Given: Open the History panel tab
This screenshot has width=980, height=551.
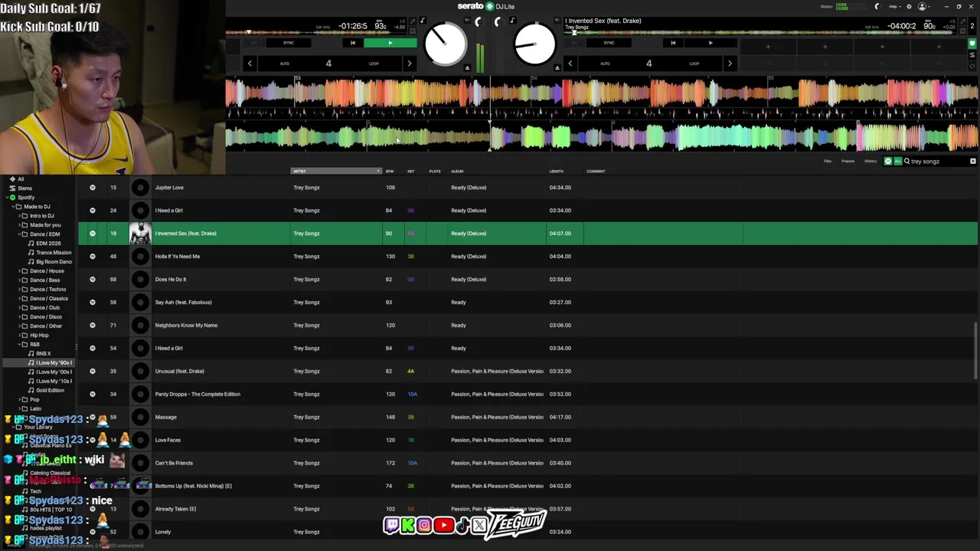Looking at the screenshot, I should pos(871,161).
